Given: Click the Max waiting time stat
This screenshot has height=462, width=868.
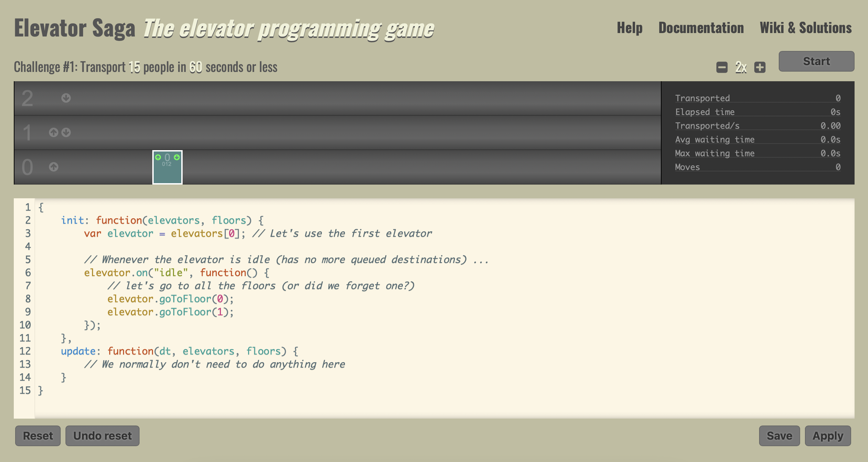Looking at the screenshot, I should point(758,153).
